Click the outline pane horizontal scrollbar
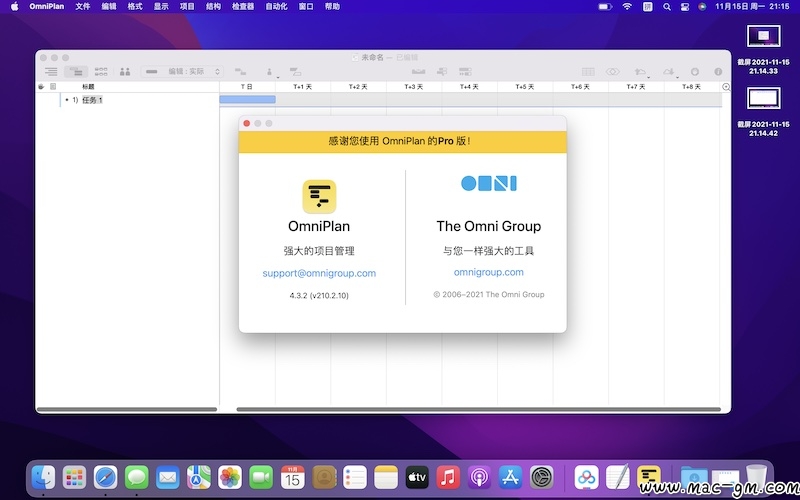The width and height of the screenshot is (800, 500). pos(127,409)
